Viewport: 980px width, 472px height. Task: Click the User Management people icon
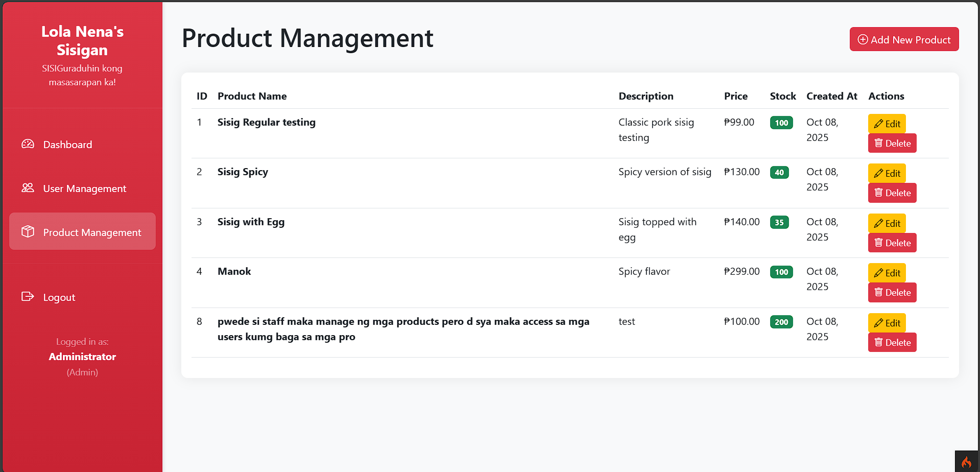pos(27,188)
